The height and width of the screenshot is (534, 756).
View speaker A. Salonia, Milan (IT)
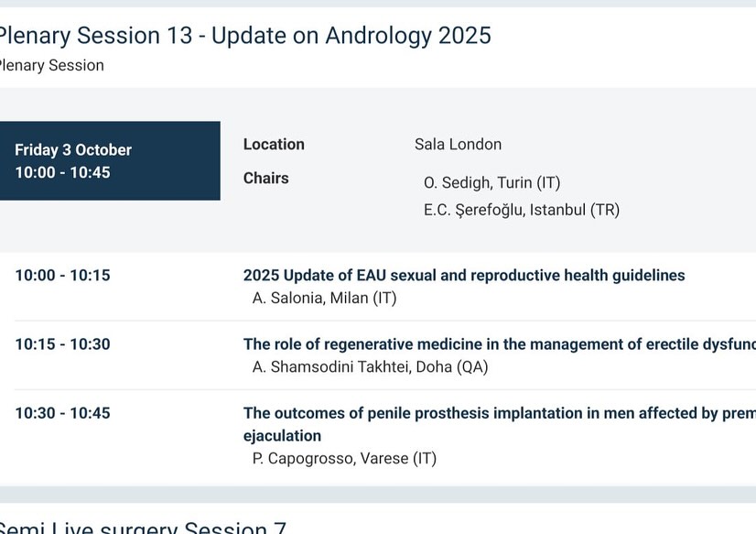click(x=325, y=298)
